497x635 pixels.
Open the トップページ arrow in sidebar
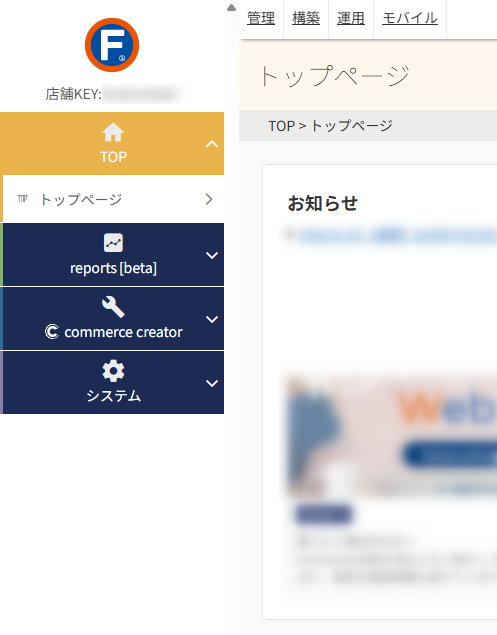[209, 199]
